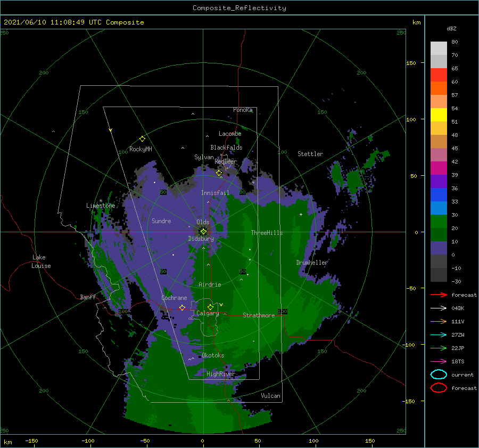Screen dimensions: 479x448
Task: Click the Calgary city label
Action: pos(208,313)
